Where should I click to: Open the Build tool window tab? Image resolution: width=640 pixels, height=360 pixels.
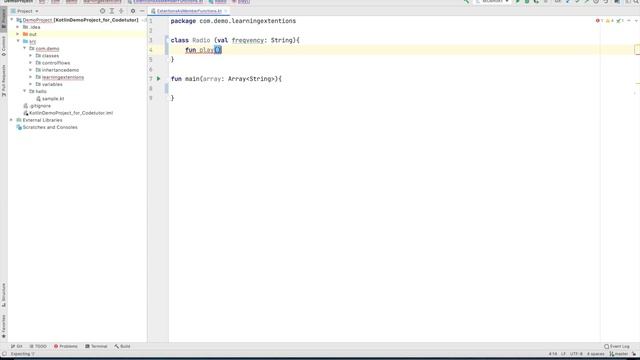click(122, 346)
